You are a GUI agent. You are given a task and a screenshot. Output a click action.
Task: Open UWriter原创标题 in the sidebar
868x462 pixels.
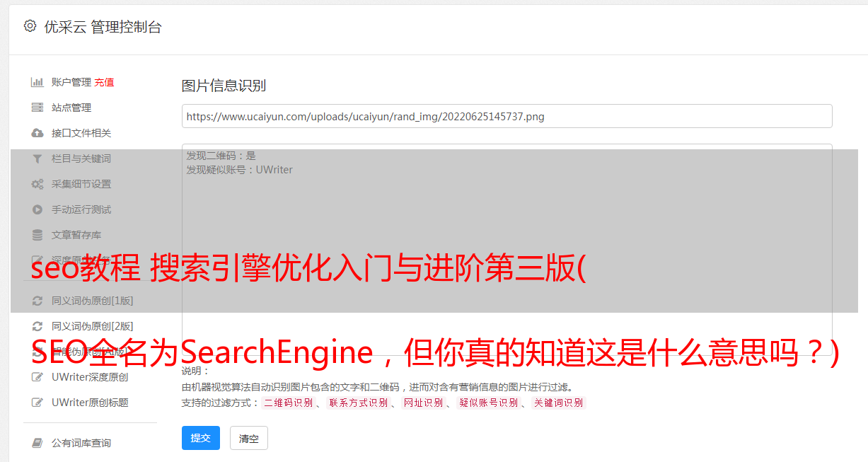(x=90, y=403)
